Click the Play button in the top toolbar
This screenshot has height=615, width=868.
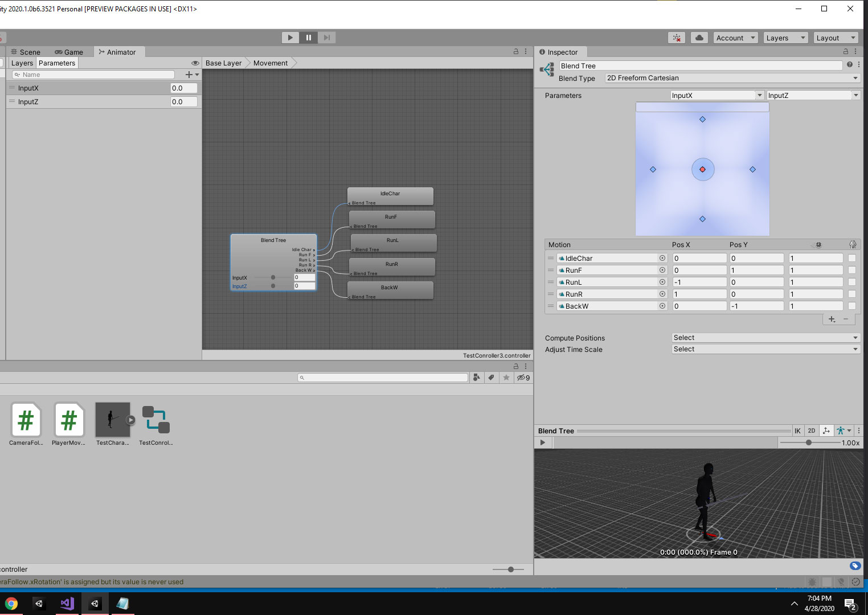pyautogui.click(x=290, y=38)
